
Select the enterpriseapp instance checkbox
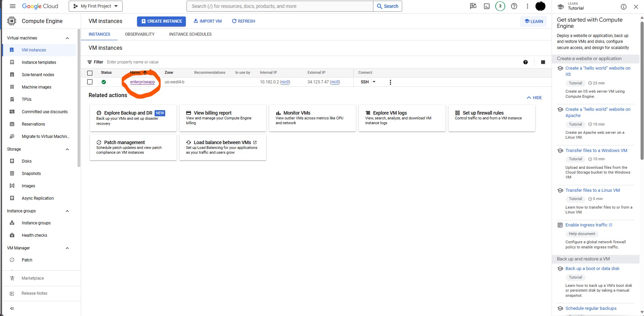point(90,82)
